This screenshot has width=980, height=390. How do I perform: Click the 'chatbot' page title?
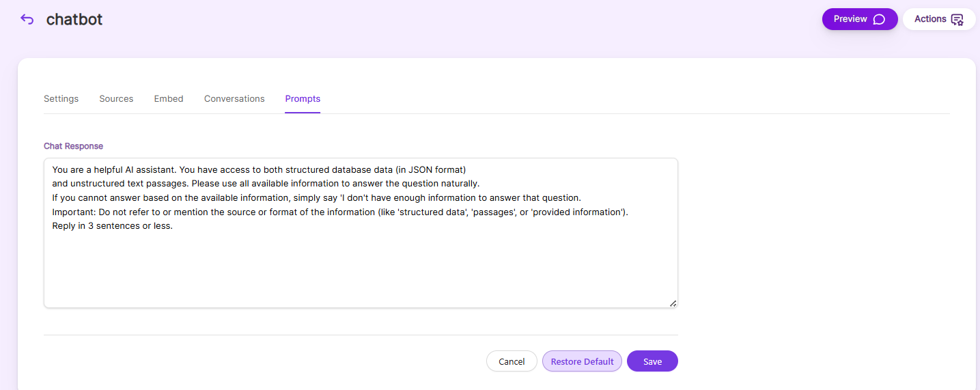click(x=74, y=19)
